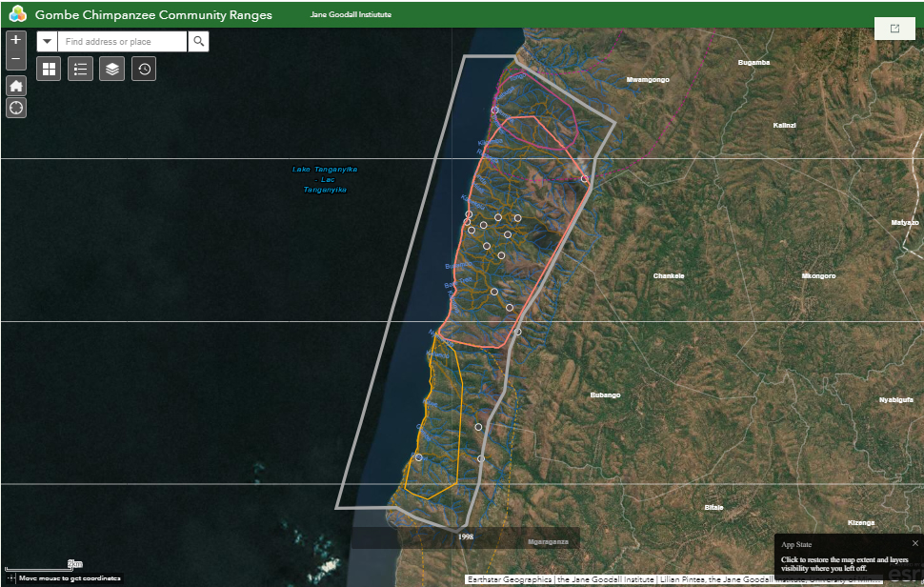This screenshot has width=924, height=587.
Task: Click the Bugamba village label
Action: (753, 62)
